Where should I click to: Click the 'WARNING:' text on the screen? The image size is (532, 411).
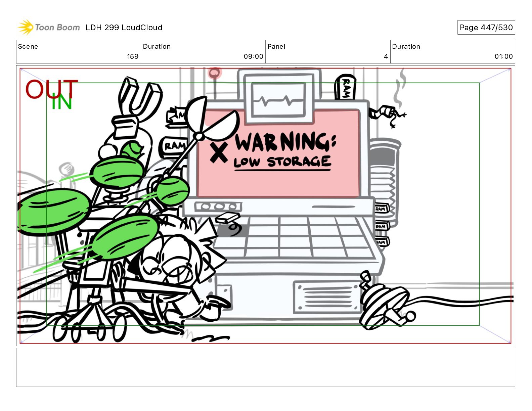(286, 142)
